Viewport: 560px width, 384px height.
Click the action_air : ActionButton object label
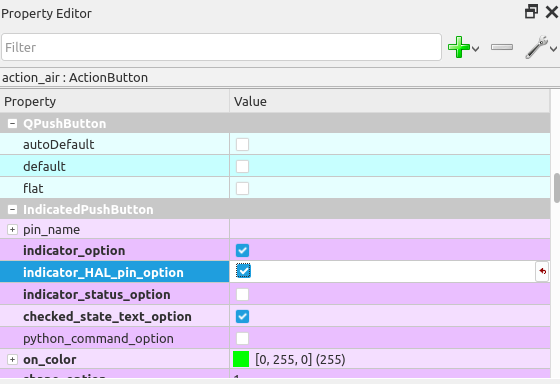click(75, 78)
